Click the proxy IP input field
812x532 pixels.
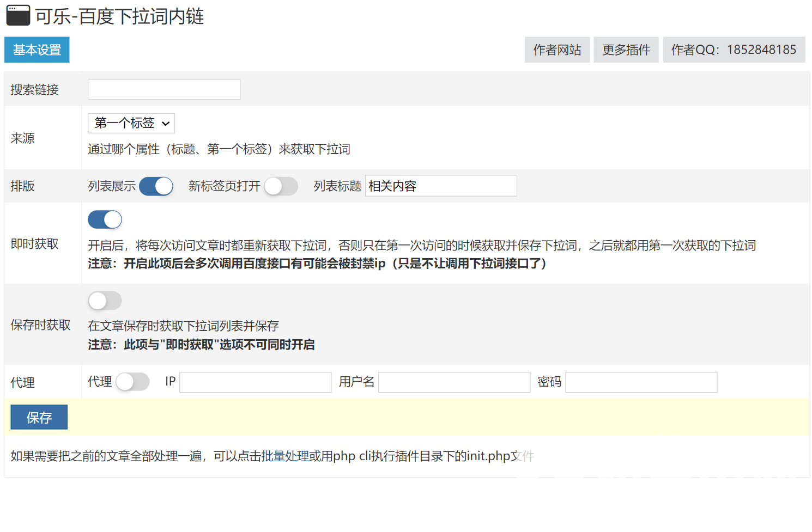click(x=256, y=382)
